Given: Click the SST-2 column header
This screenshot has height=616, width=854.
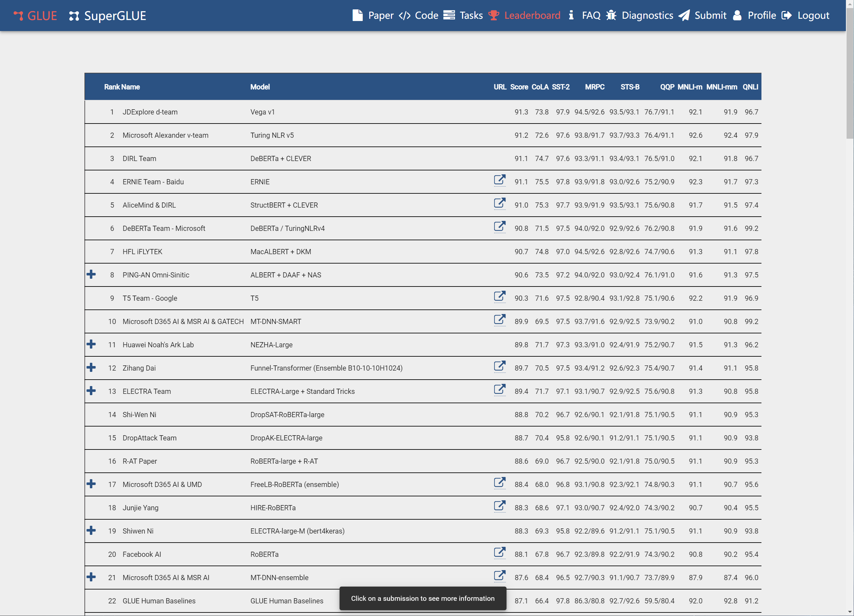Looking at the screenshot, I should tap(561, 87).
